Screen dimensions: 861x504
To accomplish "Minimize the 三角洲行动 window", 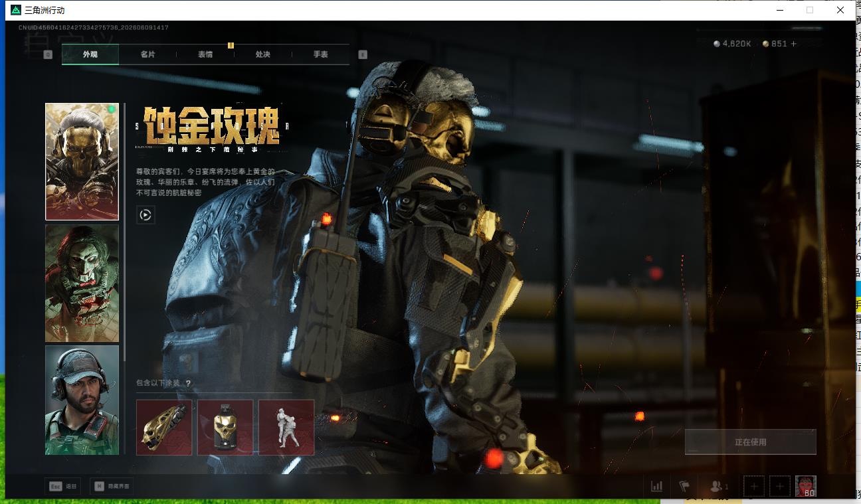I will point(780,11).
